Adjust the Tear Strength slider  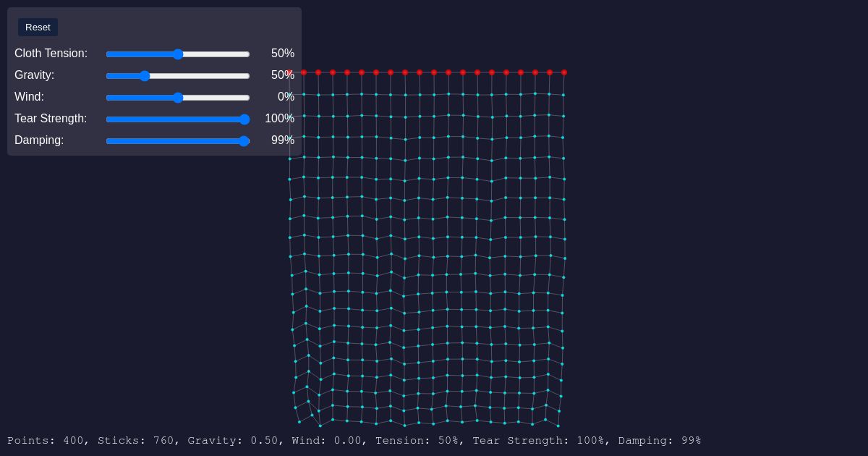click(178, 119)
